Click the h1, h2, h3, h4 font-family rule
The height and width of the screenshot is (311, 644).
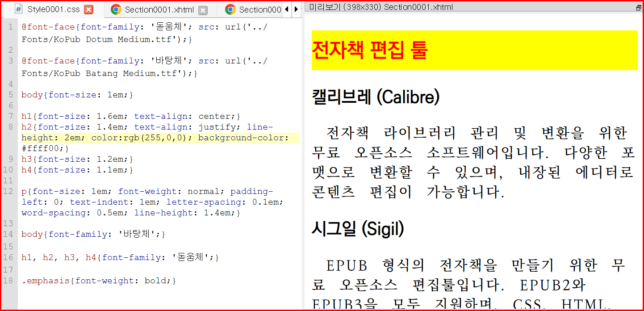coord(120,257)
